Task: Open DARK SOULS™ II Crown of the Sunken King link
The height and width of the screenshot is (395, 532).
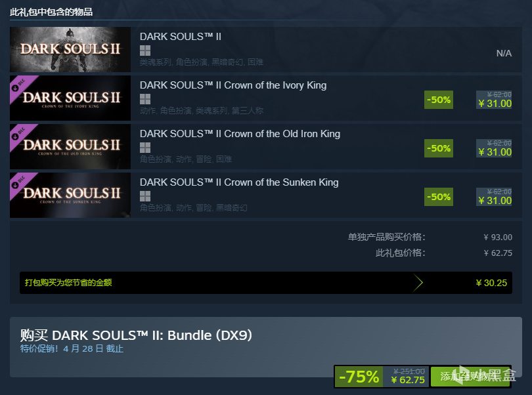Action: coord(239,182)
